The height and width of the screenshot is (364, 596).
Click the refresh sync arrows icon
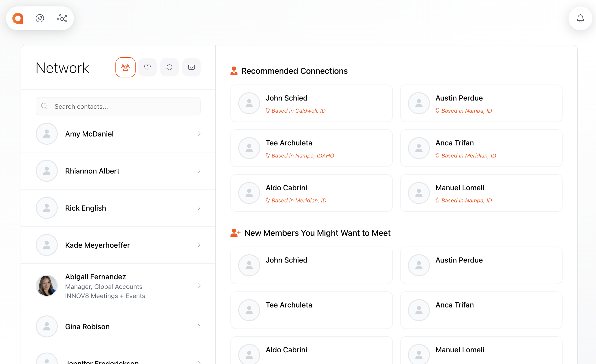pos(169,67)
